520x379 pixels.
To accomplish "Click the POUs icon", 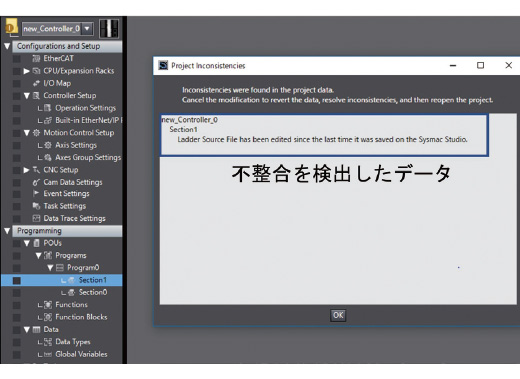I will pyautogui.click(x=37, y=243).
